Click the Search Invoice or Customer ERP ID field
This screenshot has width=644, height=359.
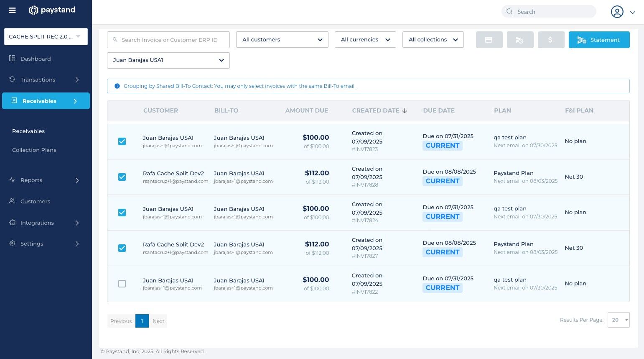168,39
